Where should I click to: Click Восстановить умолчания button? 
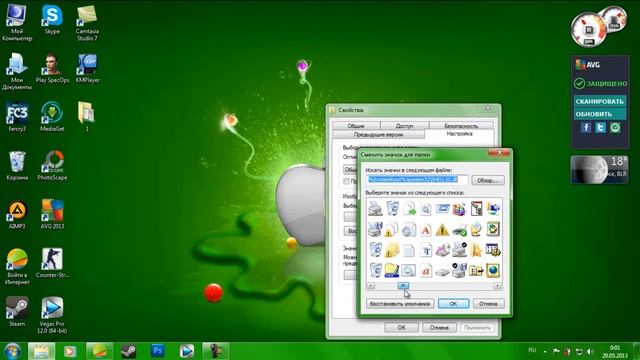400,304
